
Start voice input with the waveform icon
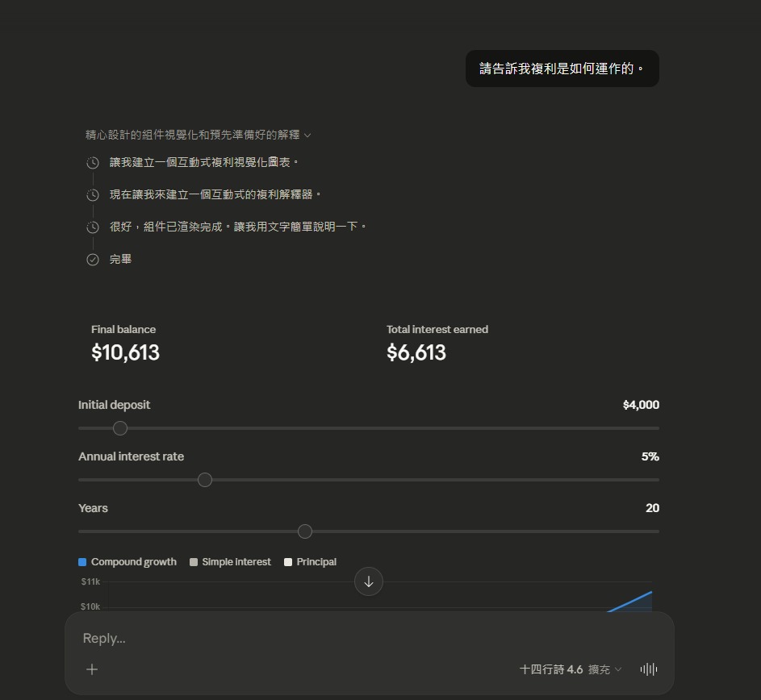[648, 669]
